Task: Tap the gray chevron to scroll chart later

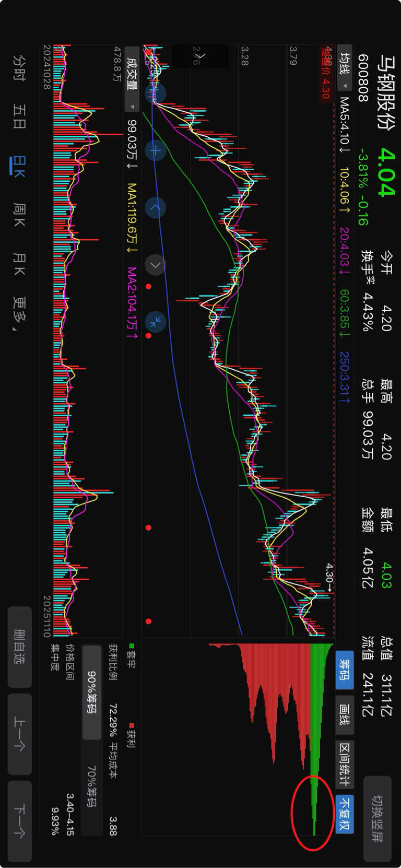Action: click(x=155, y=265)
